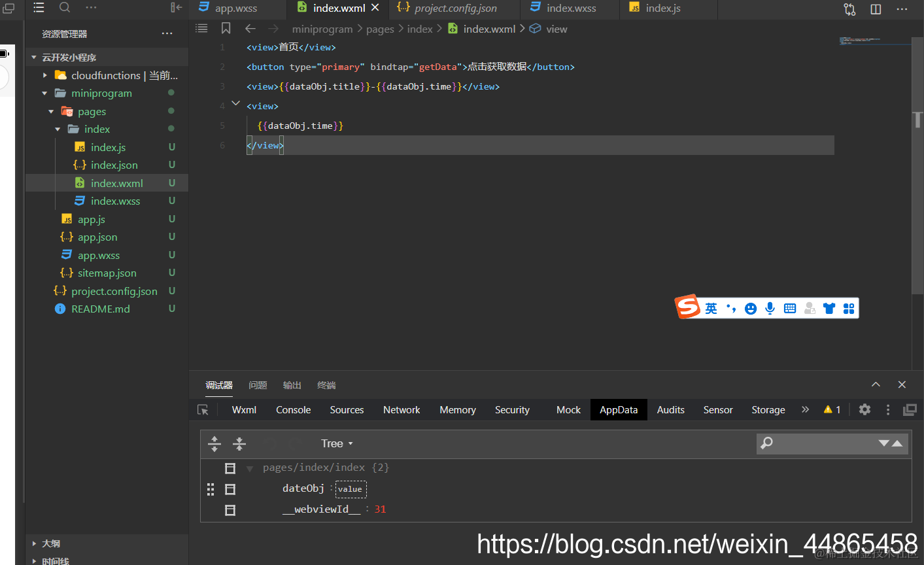Collapse all fields in AppData tree
924x565 pixels.
239,443
